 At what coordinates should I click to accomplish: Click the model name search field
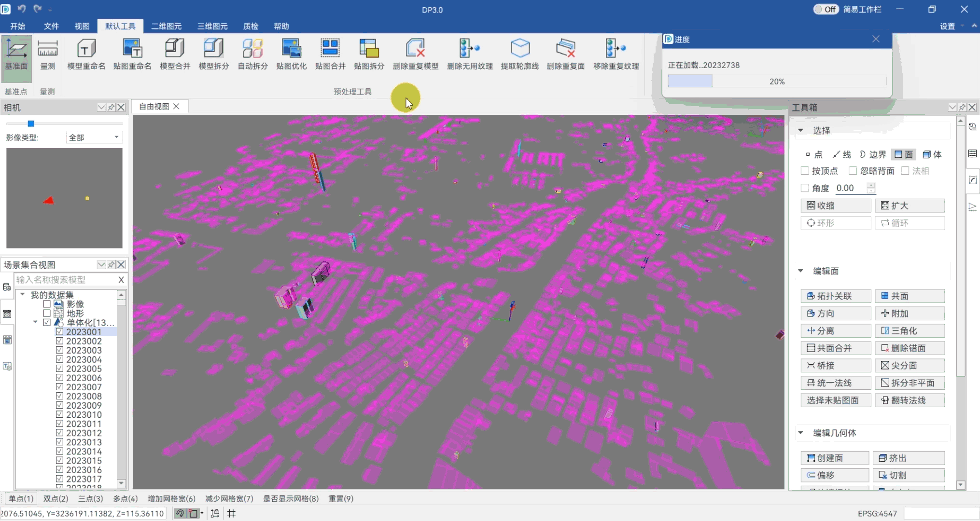66,280
